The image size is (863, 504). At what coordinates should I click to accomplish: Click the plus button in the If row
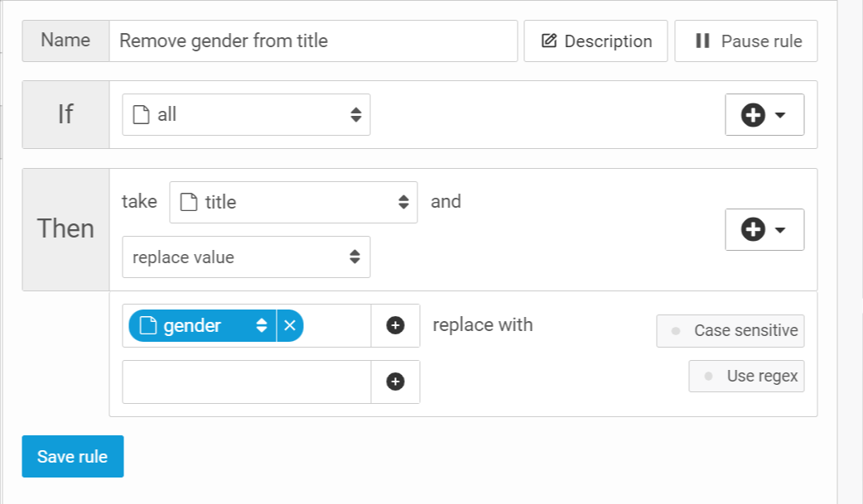point(764,115)
